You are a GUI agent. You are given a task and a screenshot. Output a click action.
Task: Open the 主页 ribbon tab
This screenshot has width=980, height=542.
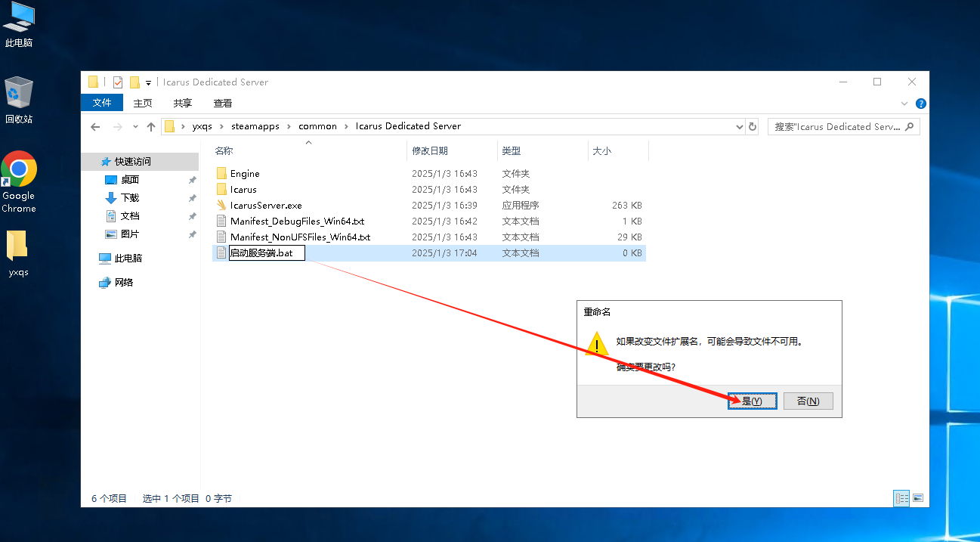pos(143,103)
